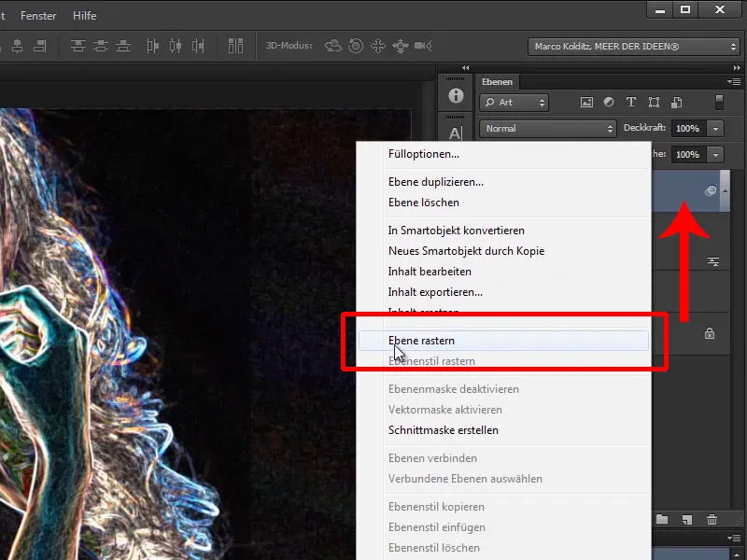Choose Fülloptionen... from context menu
This screenshot has height=560, width=747.
tap(504, 154)
